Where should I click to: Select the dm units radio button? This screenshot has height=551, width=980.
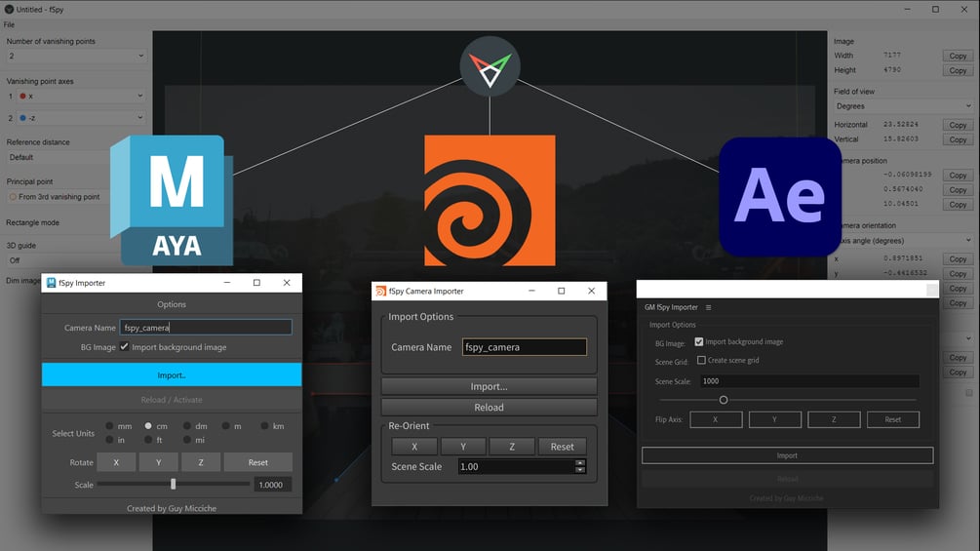187,426
